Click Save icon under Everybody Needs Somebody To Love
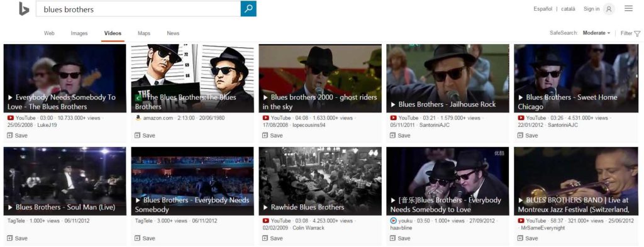 pyautogui.click(x=10, y=135)
